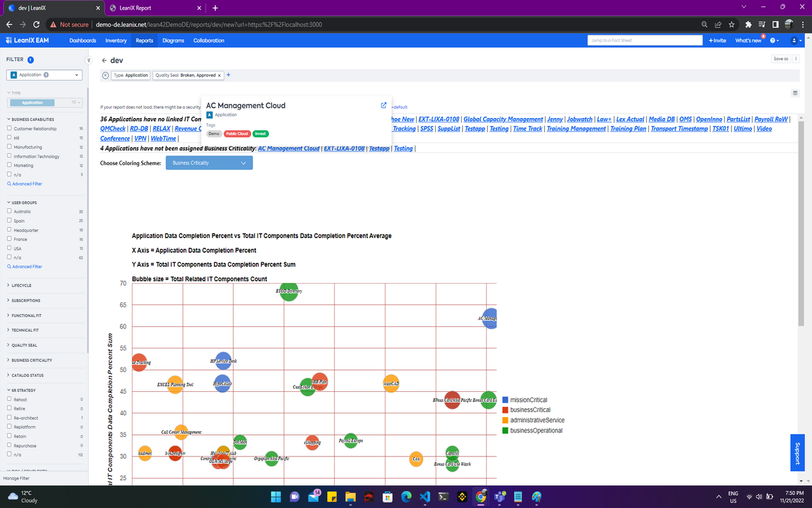Expand the Quality Seal filter section
Screen dimensions: 812x508
[x=23, y=345]
